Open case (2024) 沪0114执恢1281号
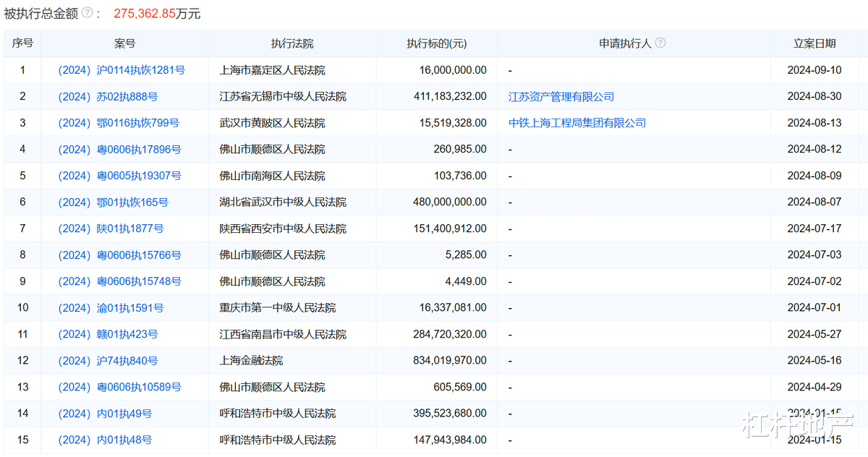This screenshot has height=457, width=868. point(122,70)
